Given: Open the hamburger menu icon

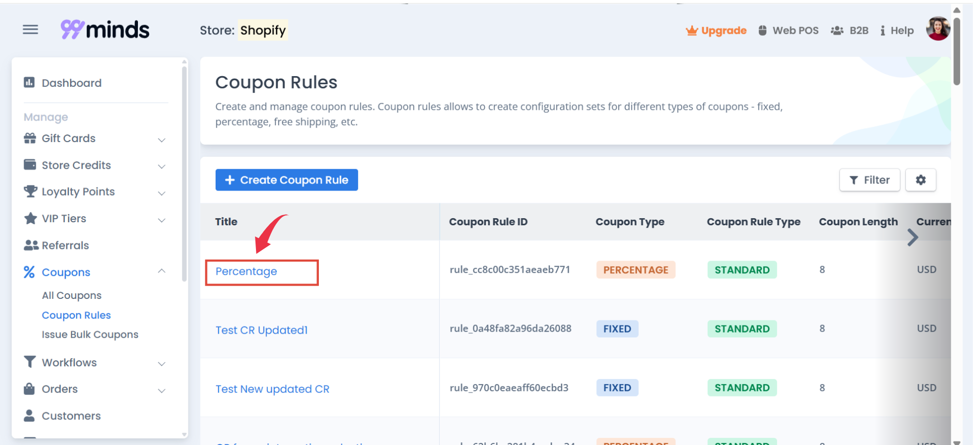Looking at the screenshot, I should point(31,30).
